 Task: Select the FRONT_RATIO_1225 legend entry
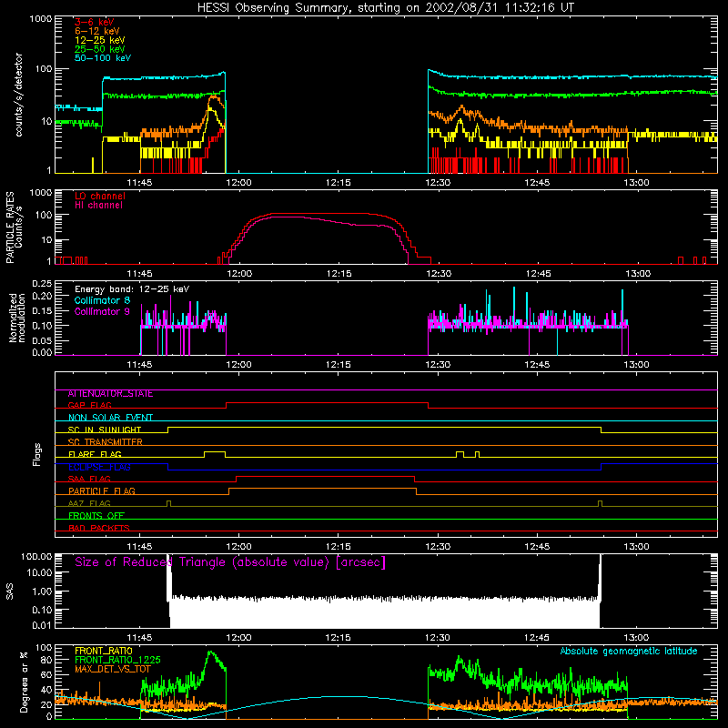click(117, 660)
